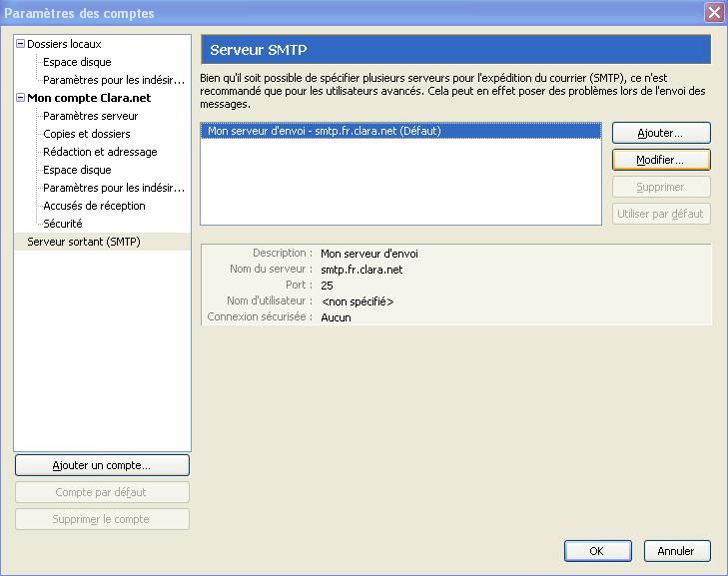Open the Sécurité settings page
The image size is (728, 576).
tap(63, 224)
